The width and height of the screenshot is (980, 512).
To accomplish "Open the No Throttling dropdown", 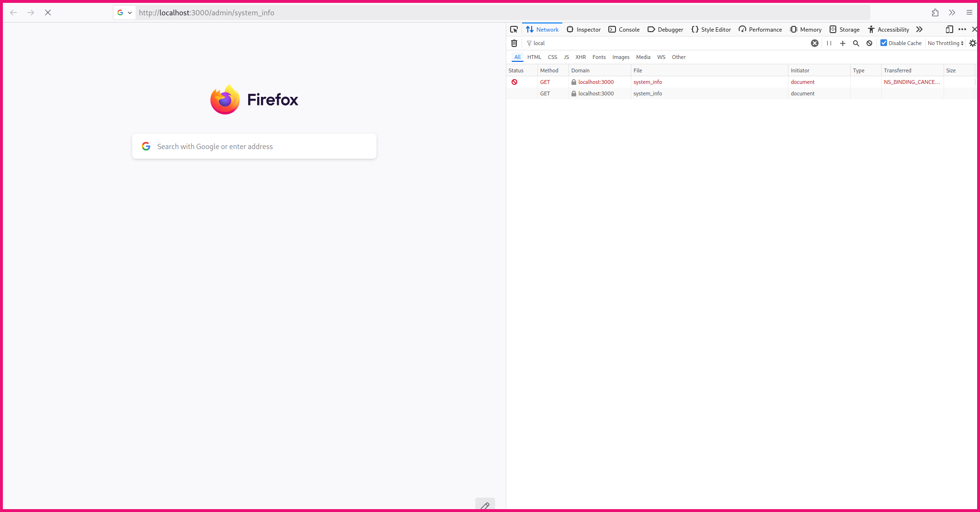I will [x=946, y=43].
